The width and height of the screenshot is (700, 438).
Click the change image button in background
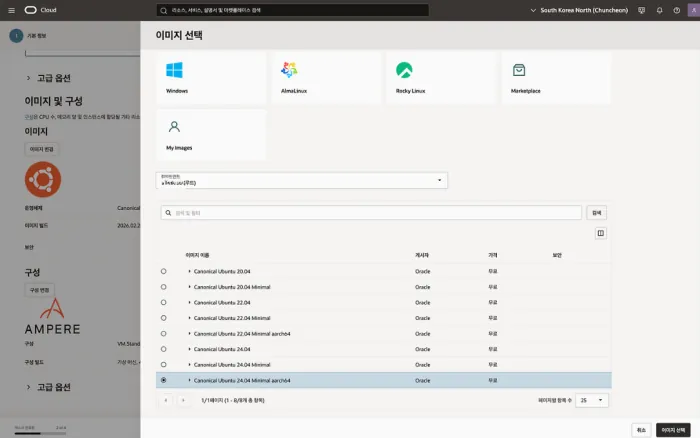click(x=42, y=149)
